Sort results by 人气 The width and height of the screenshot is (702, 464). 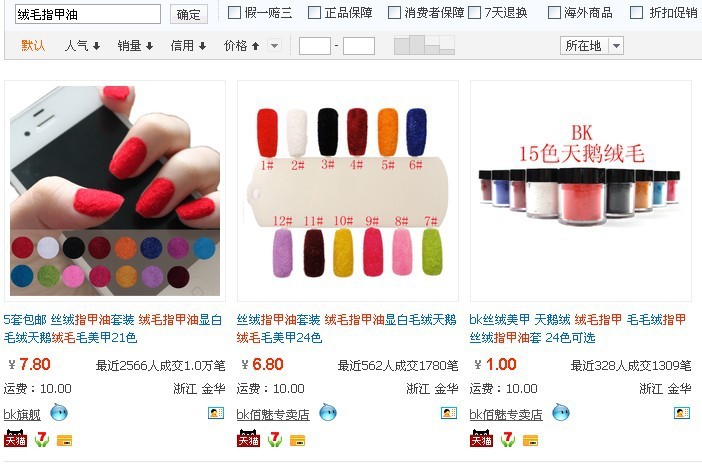(x=82, y=46)
